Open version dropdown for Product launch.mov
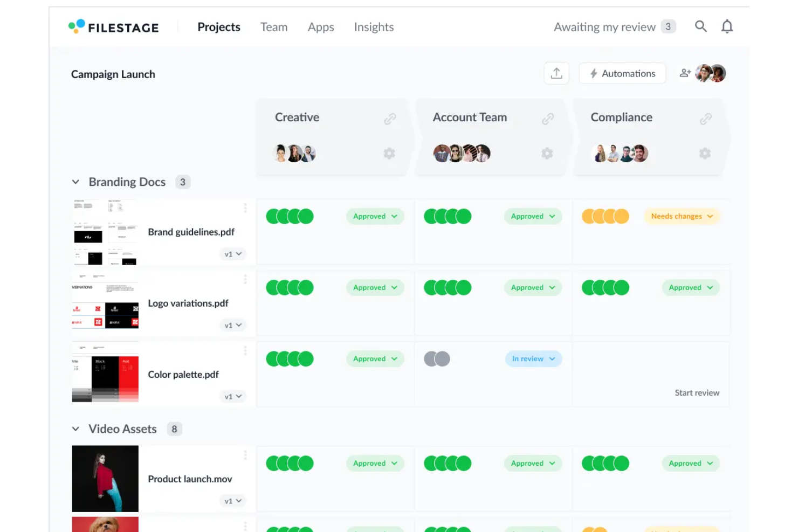This screenshot has width=798, height=532. [x=233, y=501]
